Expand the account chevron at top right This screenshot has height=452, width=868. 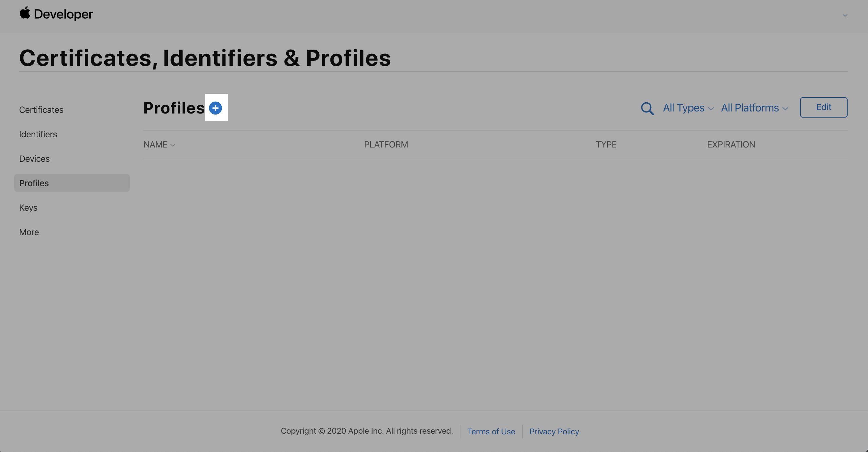(x=845, y=15)
